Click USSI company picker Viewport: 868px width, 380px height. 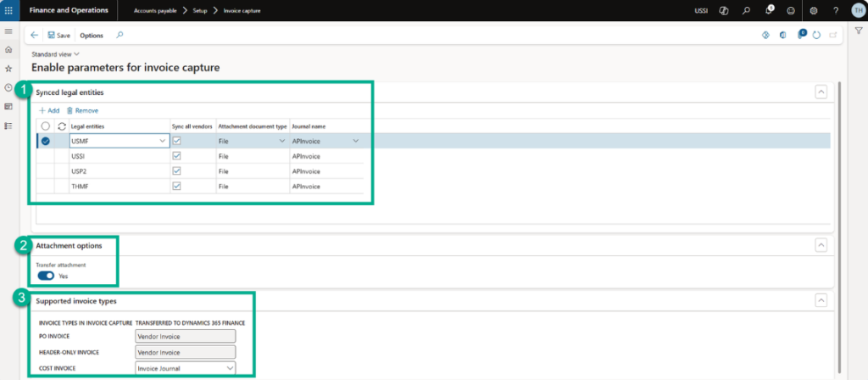[x=701, y=10]
